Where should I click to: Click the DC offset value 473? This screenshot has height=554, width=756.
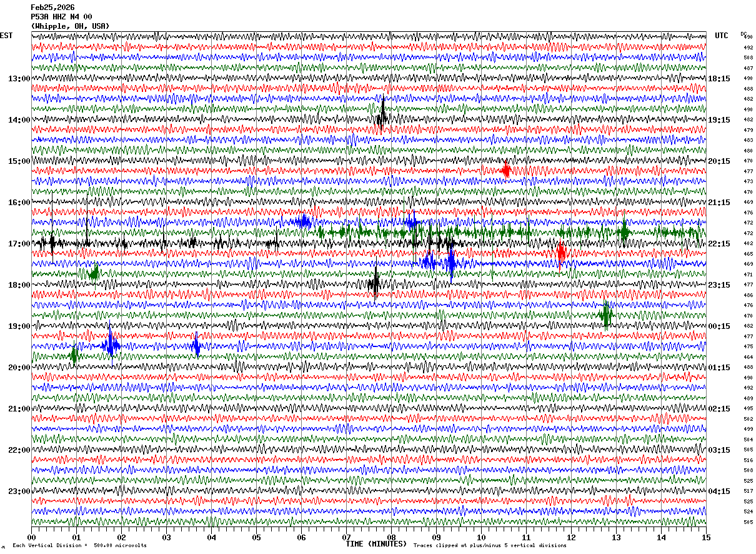click(748, 181)
